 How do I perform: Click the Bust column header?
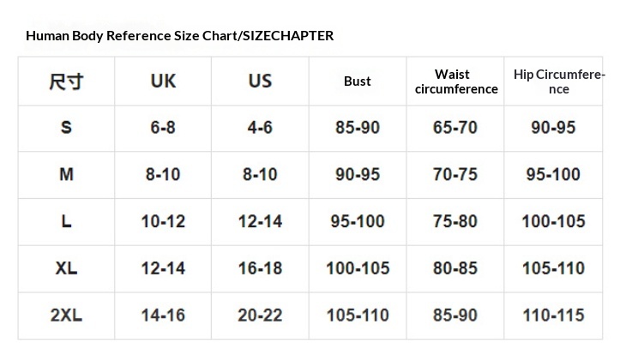pyautogui.click(x=358, y=81)
